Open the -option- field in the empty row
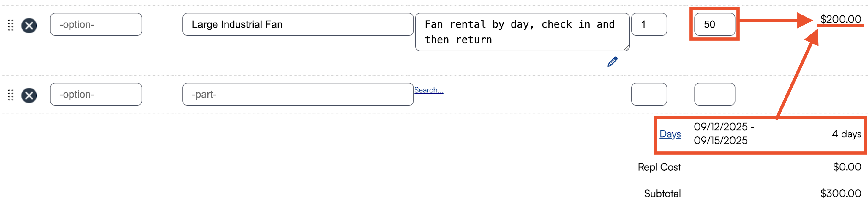The width and height of the screenshot is (868, 198). click(96, 94)
